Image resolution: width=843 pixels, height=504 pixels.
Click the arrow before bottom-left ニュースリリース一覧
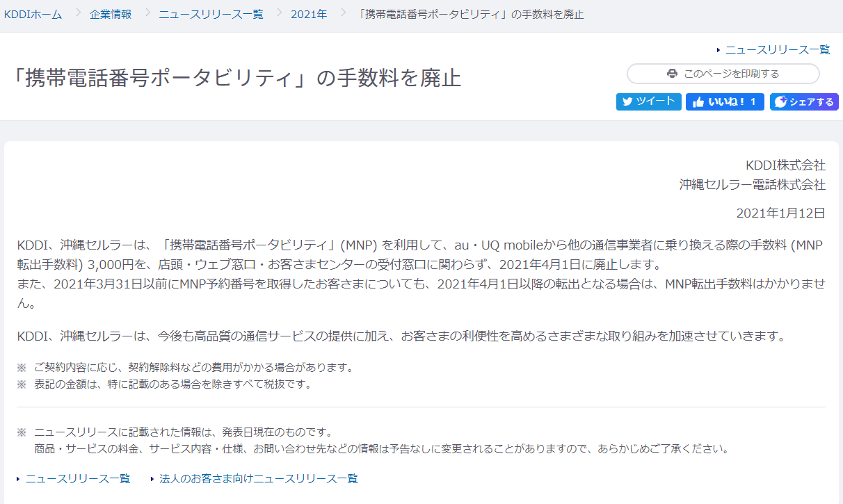[x=19, y=479]
